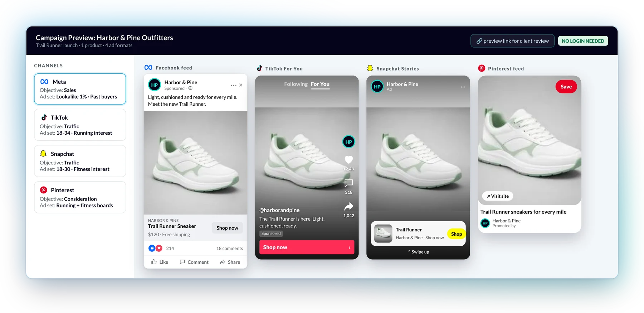Select the Pinterest channel card
The image size is (644, 313).
80,197
